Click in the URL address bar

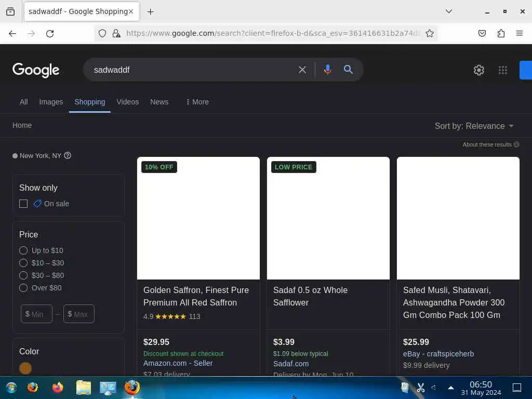[273, 33]
